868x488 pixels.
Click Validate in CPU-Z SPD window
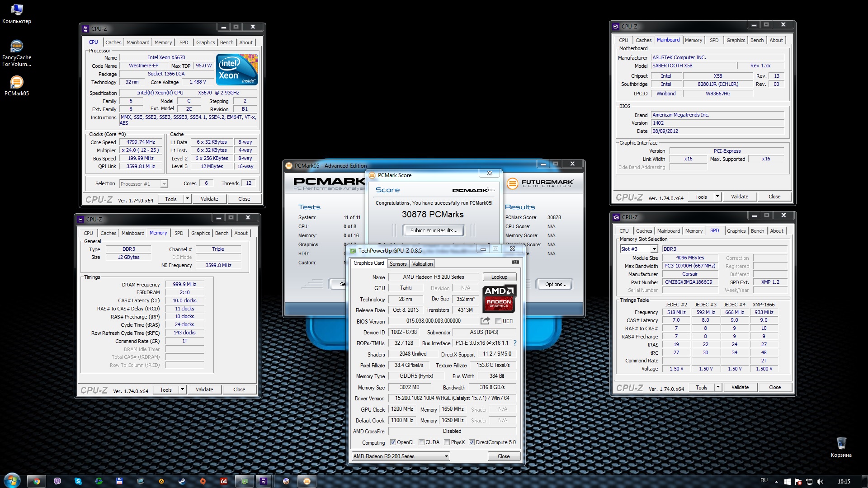pos(740,387)
